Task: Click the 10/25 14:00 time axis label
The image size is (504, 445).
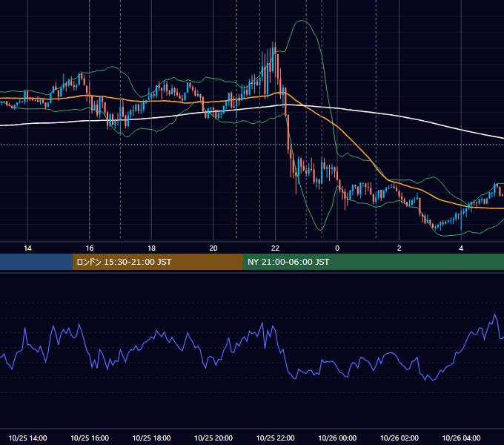Action: (27, 438)
